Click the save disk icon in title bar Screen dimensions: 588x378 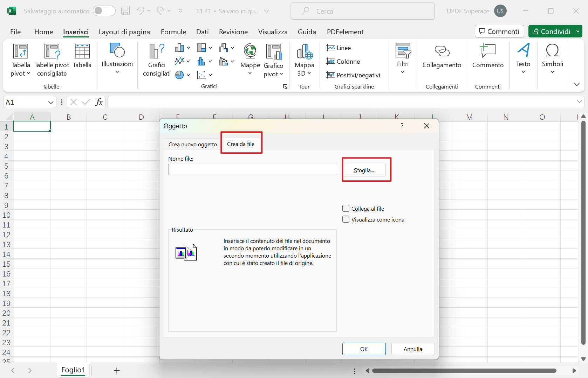coord(125,11)
